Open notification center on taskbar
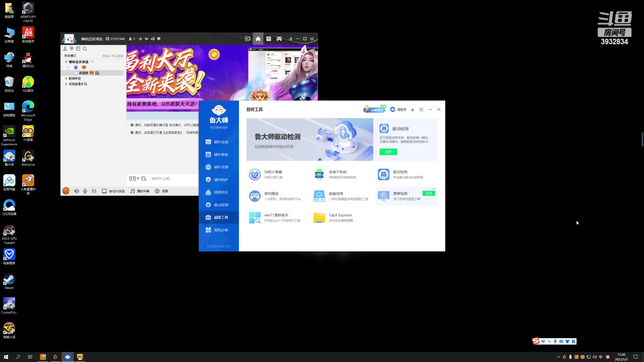 [x=636, y=357]
